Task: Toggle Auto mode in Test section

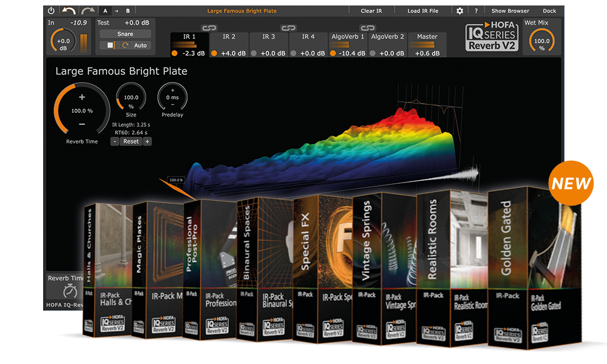Action: point(140,44)
